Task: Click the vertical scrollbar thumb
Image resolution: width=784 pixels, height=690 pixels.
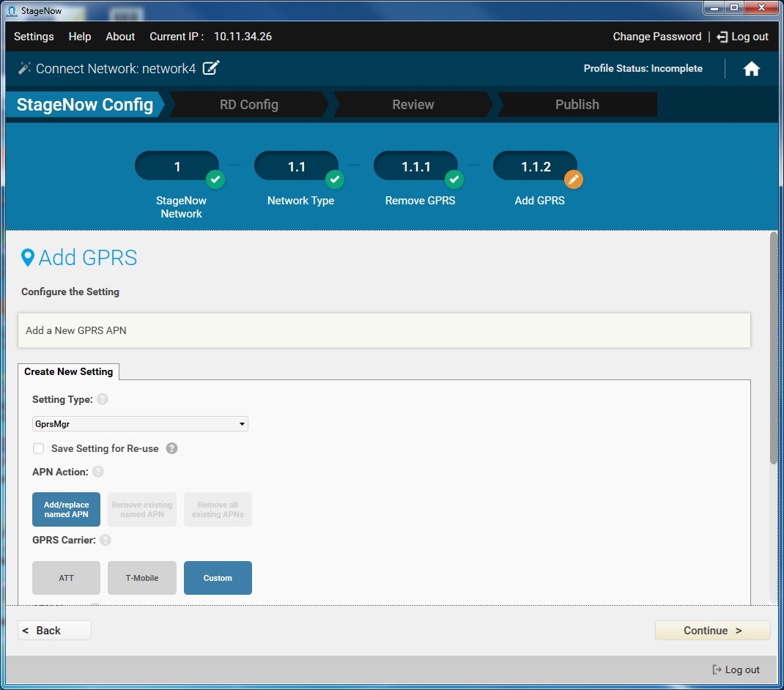Action: [x=774, y=348]
